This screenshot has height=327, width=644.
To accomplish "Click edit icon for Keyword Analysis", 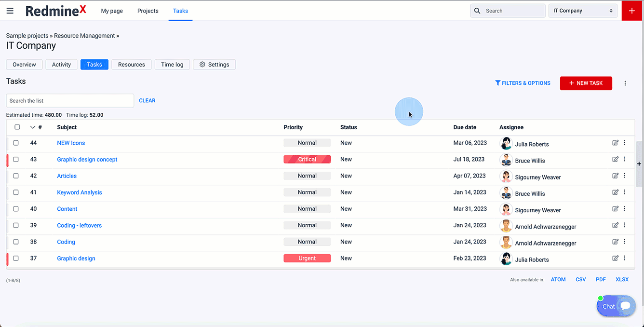I will 615,192.
